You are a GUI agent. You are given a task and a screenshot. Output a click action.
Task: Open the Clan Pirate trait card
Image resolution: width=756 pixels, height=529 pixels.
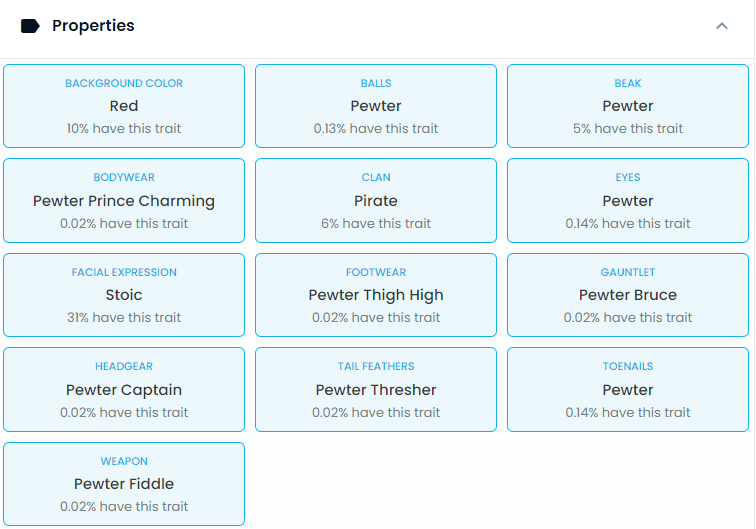pyautogui.click(x=376, y=201)
